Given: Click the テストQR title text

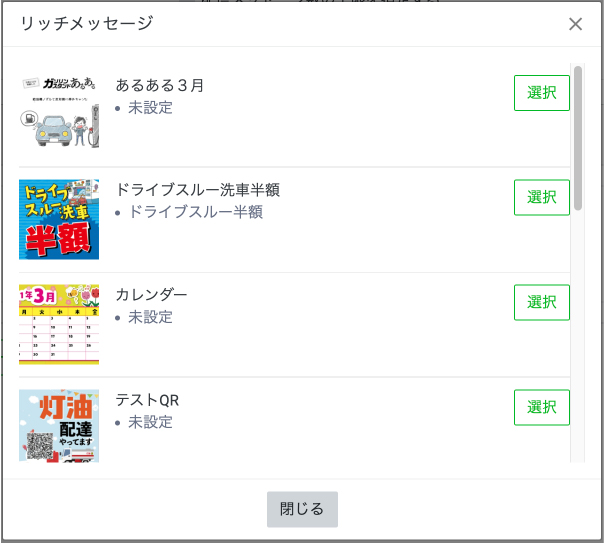Looking at the screenshot, I should coord(147,400).
